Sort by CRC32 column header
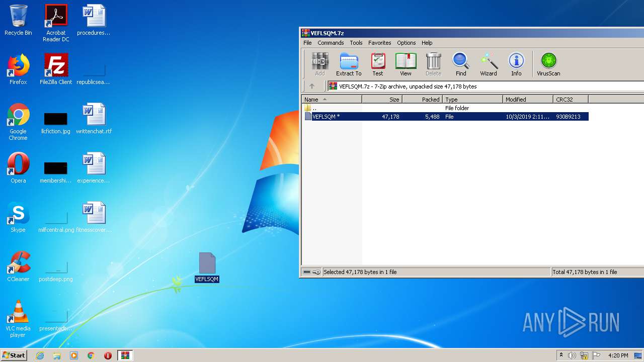Viewport: 644px width, 362px height. click(571, 100)
